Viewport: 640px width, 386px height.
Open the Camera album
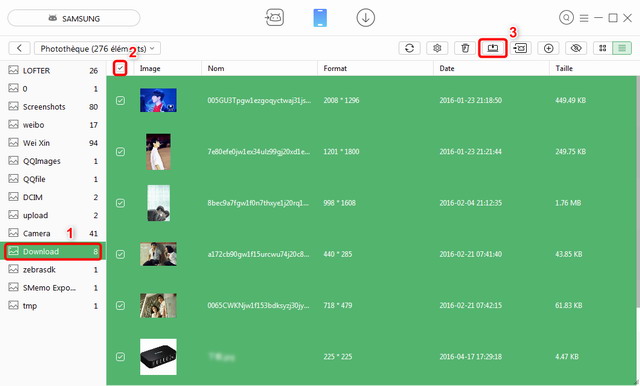[53, 233]
